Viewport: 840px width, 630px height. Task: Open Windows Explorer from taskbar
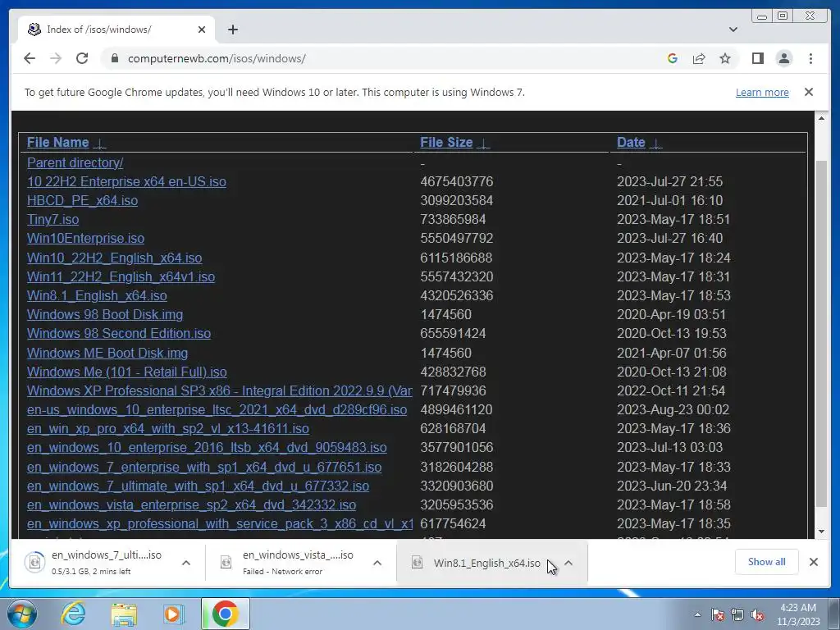(124, 614)
